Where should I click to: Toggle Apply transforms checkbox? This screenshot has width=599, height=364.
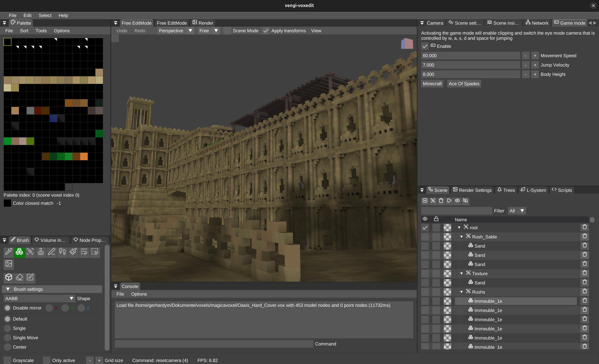point(266,31)
